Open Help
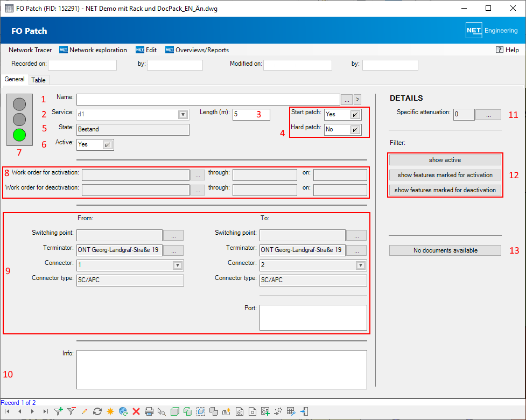The image size is (526, 420). point(507,50)
